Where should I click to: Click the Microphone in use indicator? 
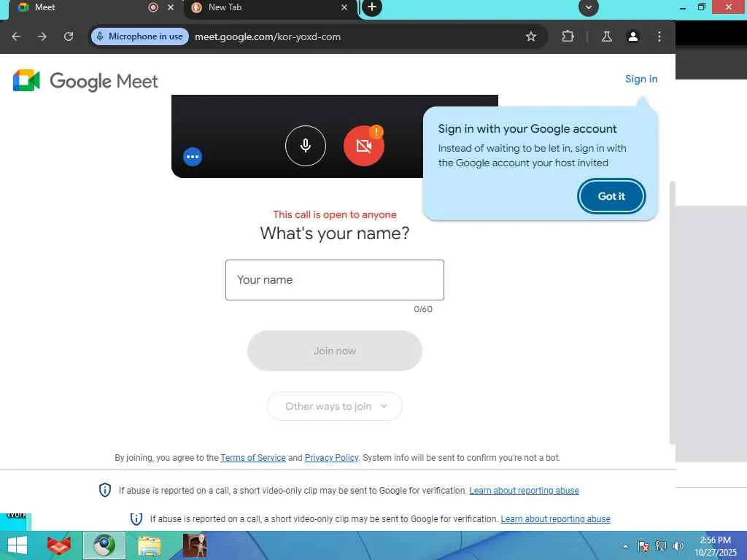point(140,36)
